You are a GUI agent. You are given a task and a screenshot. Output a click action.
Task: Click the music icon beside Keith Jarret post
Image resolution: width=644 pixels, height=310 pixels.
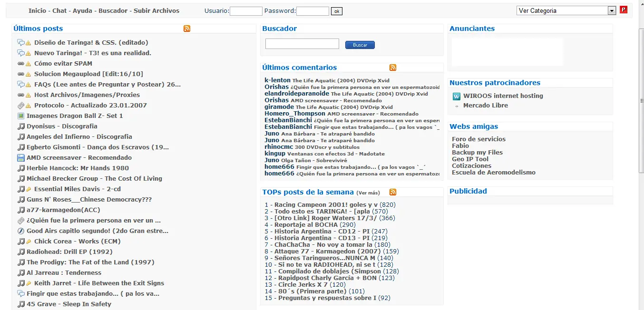[21, 283]
